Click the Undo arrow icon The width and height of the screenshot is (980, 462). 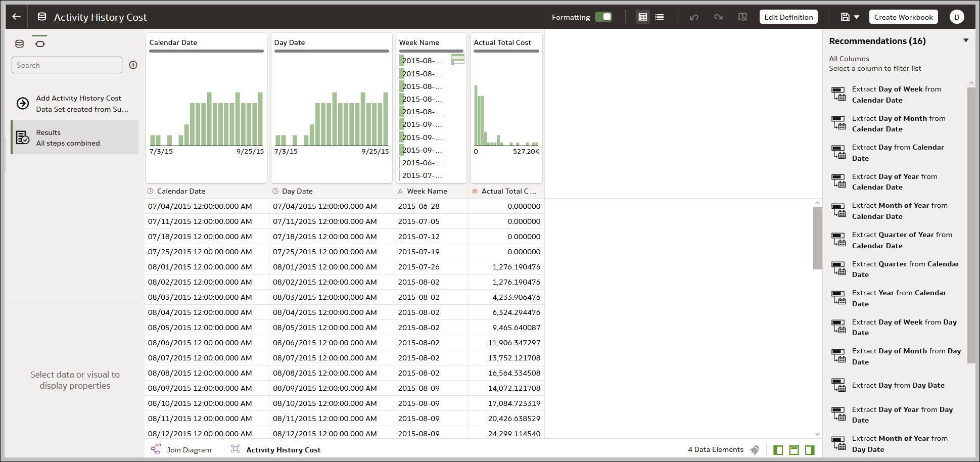coord(694,17)
